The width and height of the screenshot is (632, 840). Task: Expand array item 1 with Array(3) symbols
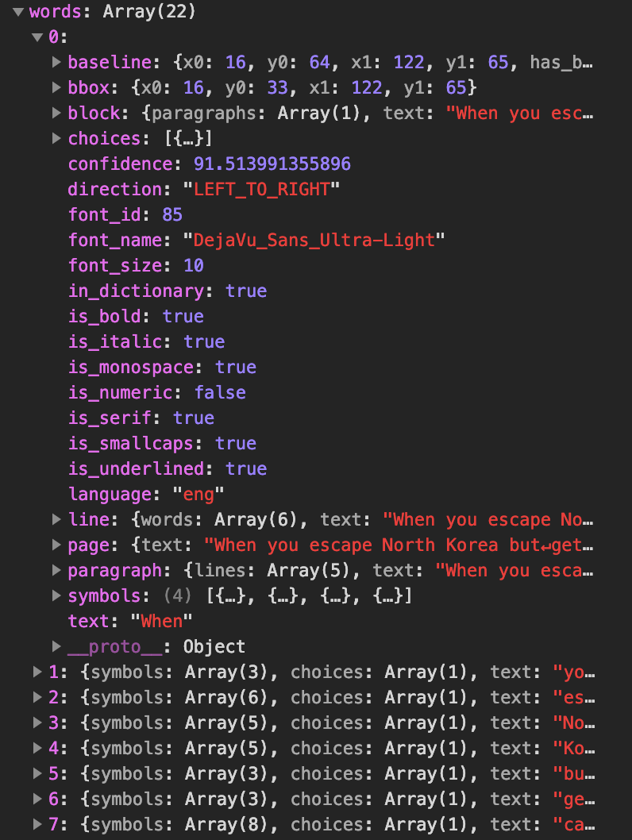pos(37,672)
